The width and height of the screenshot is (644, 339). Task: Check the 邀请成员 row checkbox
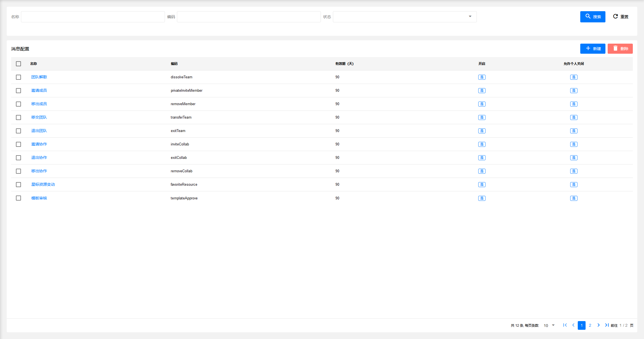[18, 91]
